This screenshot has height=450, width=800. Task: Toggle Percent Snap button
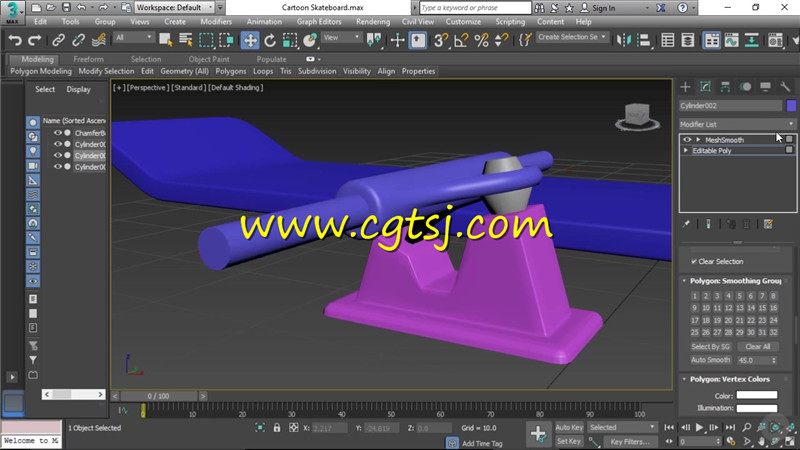(x=481, y=40)
